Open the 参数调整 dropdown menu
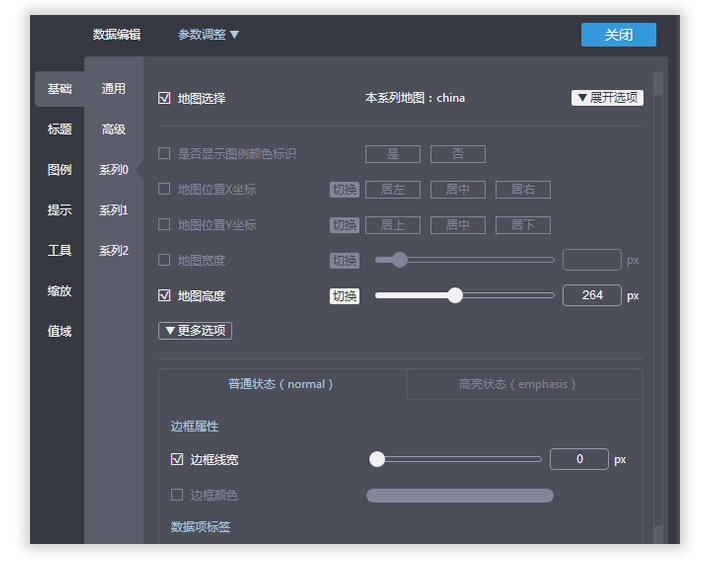Screen dimensions: 710x562 [208, 34]
